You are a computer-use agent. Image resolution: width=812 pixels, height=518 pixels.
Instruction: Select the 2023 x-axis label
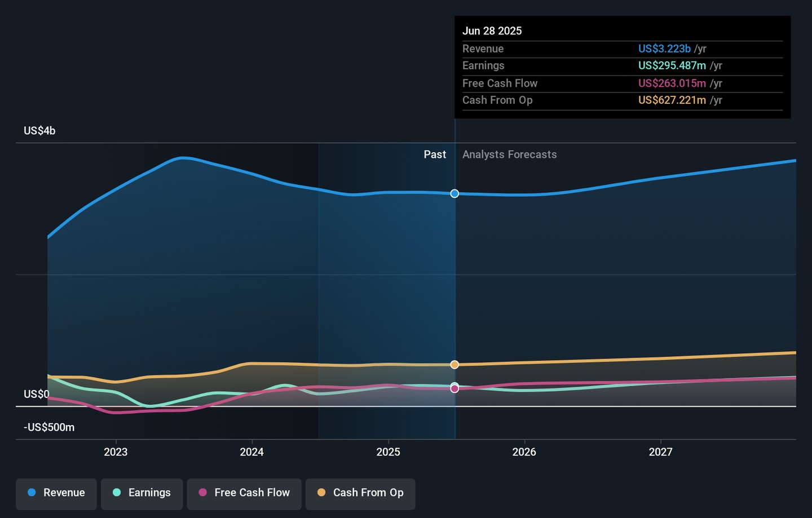[x=116, y=452]
